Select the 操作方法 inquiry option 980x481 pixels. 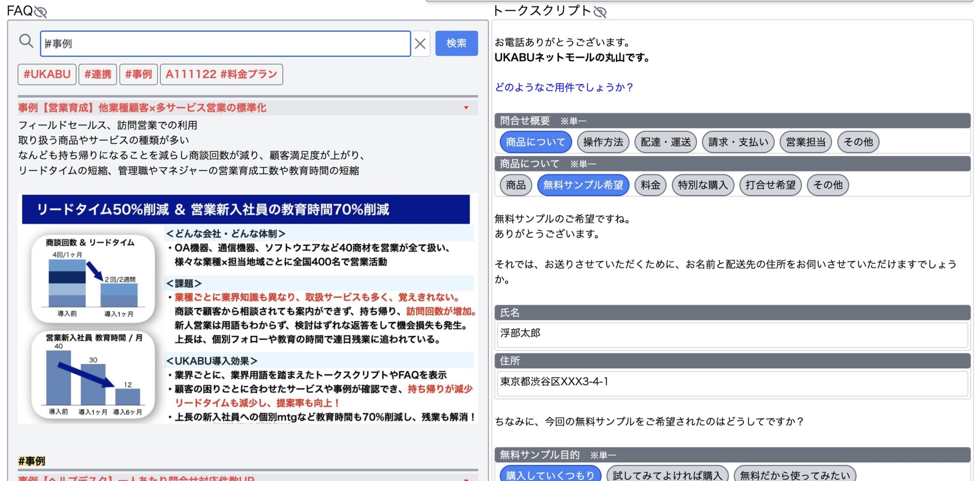603,142
